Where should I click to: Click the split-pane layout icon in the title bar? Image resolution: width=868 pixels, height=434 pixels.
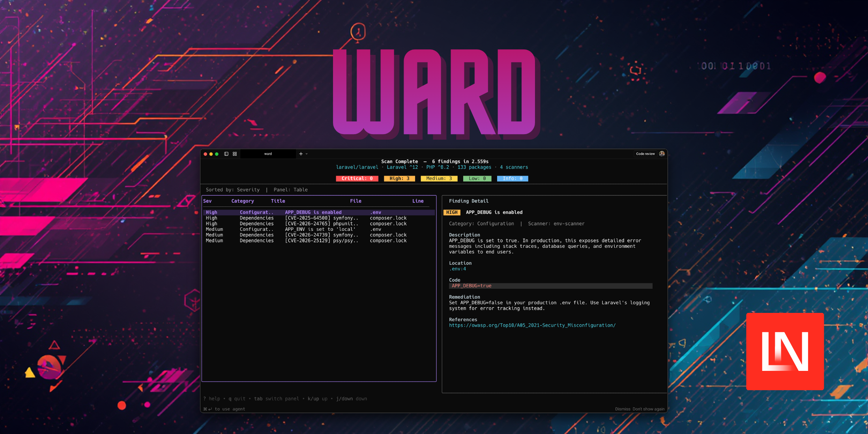tap(235, 154)
